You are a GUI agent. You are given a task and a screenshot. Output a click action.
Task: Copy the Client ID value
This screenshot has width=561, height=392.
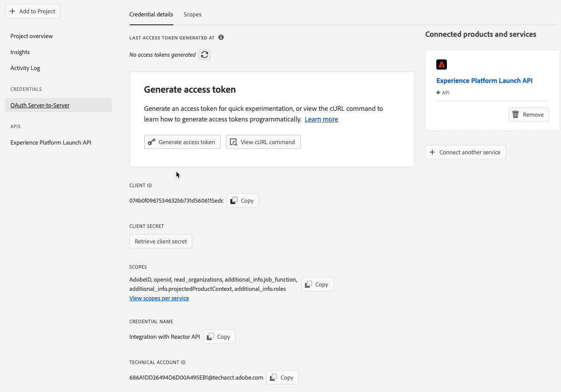(243, 200)
